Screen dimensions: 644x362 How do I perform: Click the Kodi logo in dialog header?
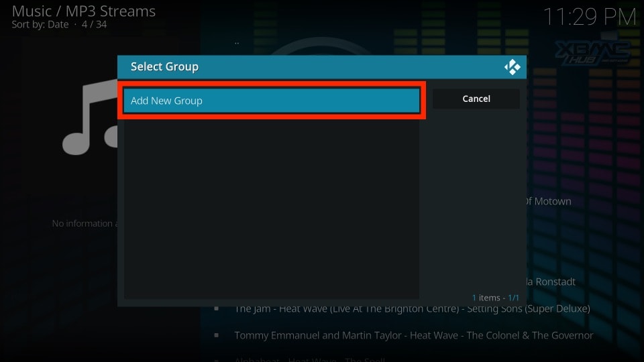(x=513, y=67)
